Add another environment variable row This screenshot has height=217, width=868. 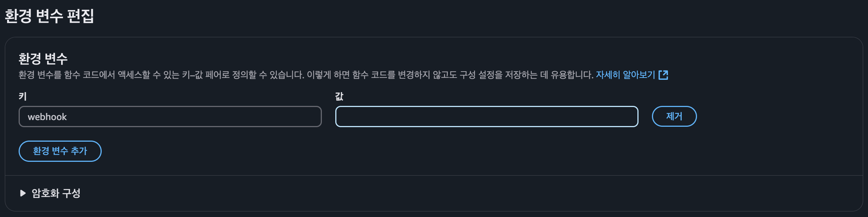pyautogui.click(x=60, y=151)
